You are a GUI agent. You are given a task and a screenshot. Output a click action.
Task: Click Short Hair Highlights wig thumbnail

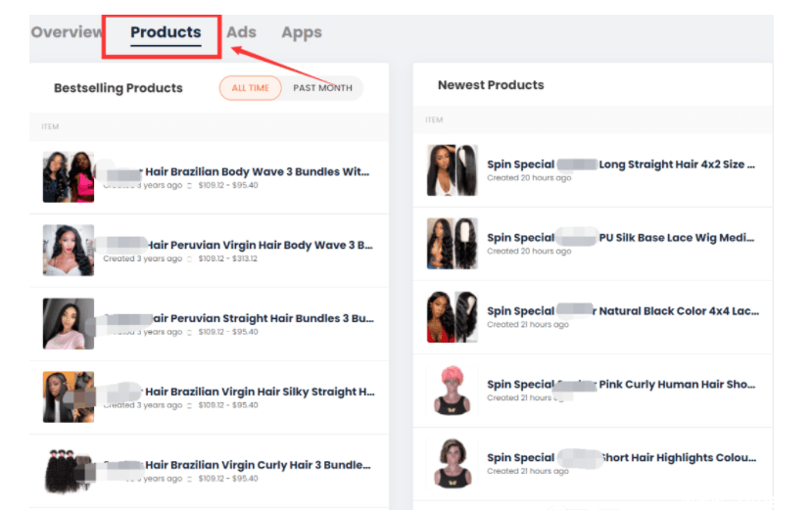click(x=453, y=464)
